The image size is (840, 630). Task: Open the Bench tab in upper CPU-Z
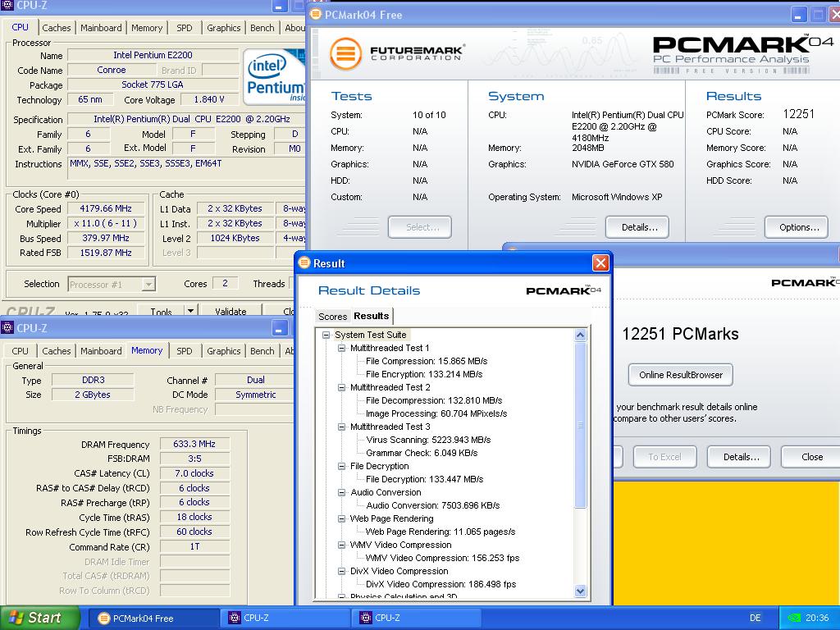tap(262, 28)
